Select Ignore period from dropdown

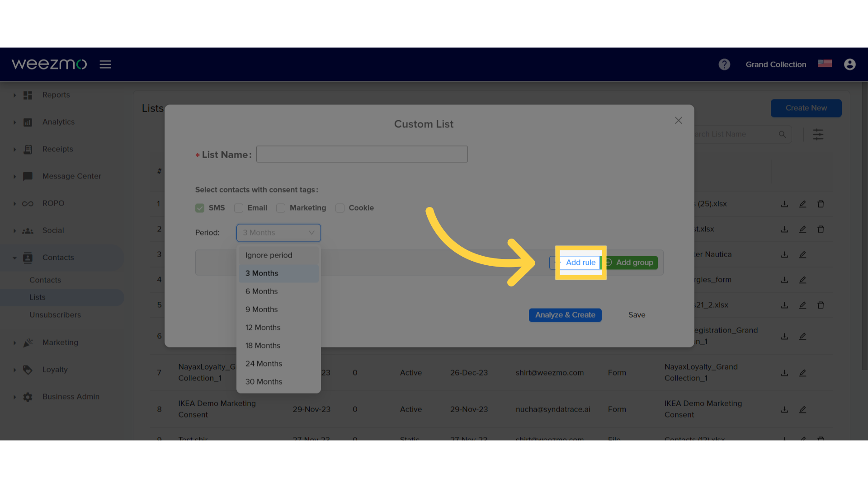point(268,254)
